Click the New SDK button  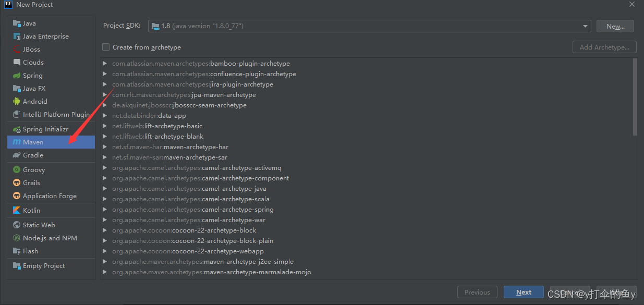click(615, 26)
